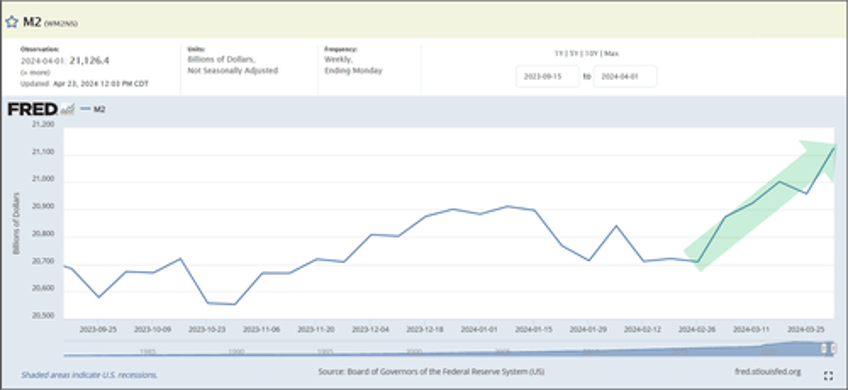
Task: Click the x-axis label 2024-01-15
Action: click(533, 329)
